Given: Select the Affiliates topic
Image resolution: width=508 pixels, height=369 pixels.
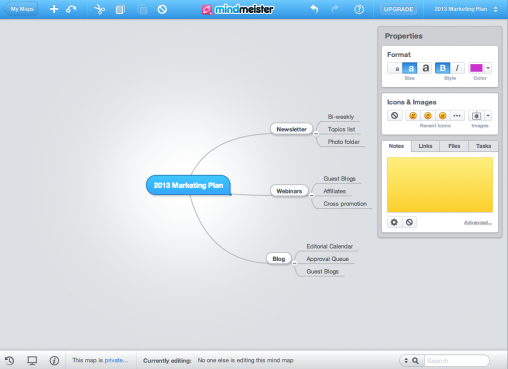Looking at the screenshot, I should pos(334,191).
